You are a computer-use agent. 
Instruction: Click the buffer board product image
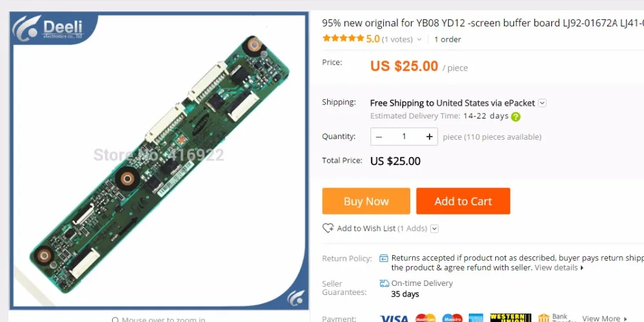pyautogui.click(x=159, y=164)
